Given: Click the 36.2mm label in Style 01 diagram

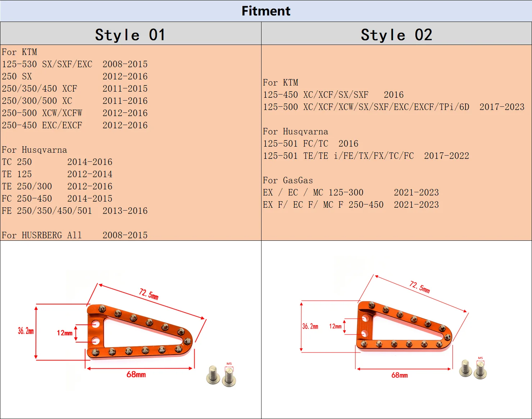Looking at the screenshot, I should point(26,331).
